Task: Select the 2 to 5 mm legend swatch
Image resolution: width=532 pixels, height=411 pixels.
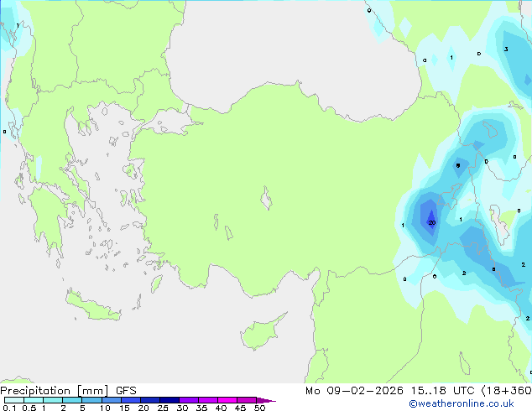Action: [72, 400]
